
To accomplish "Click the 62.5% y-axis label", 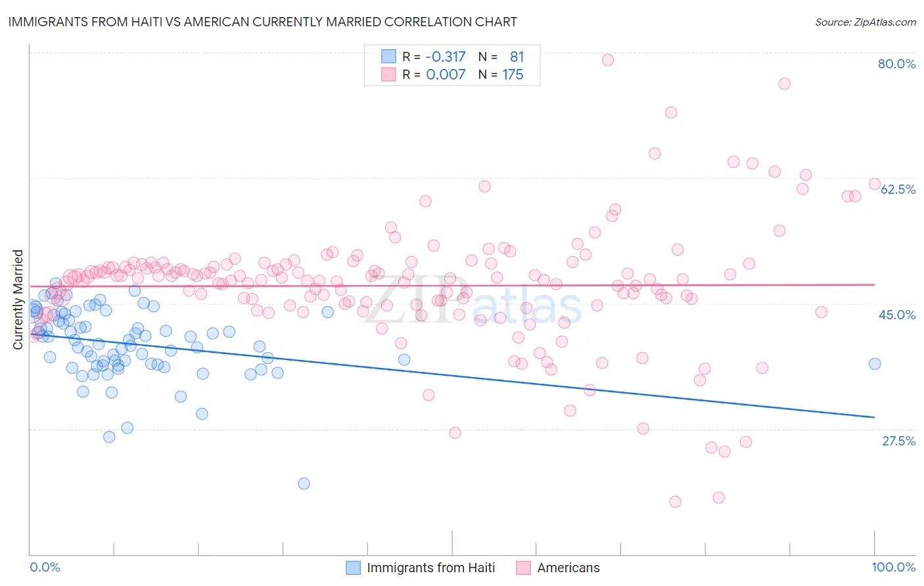I will click(x=898, y=189).
